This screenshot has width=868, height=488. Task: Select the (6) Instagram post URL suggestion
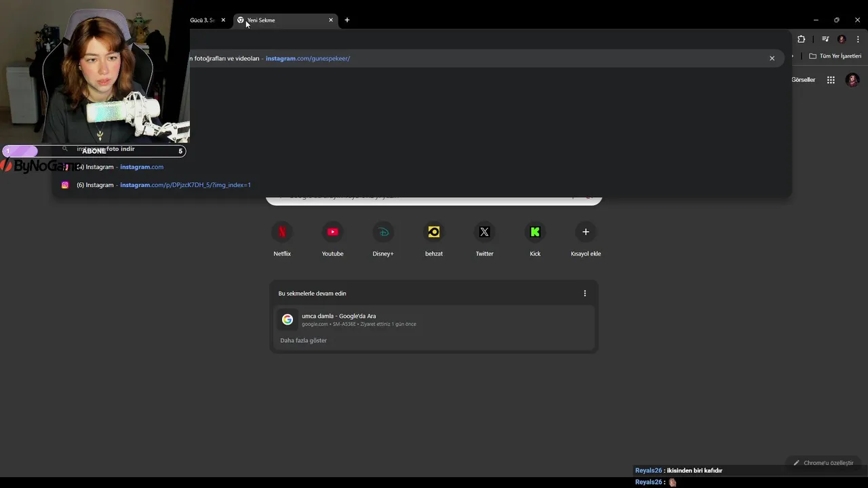coord(422,185)
